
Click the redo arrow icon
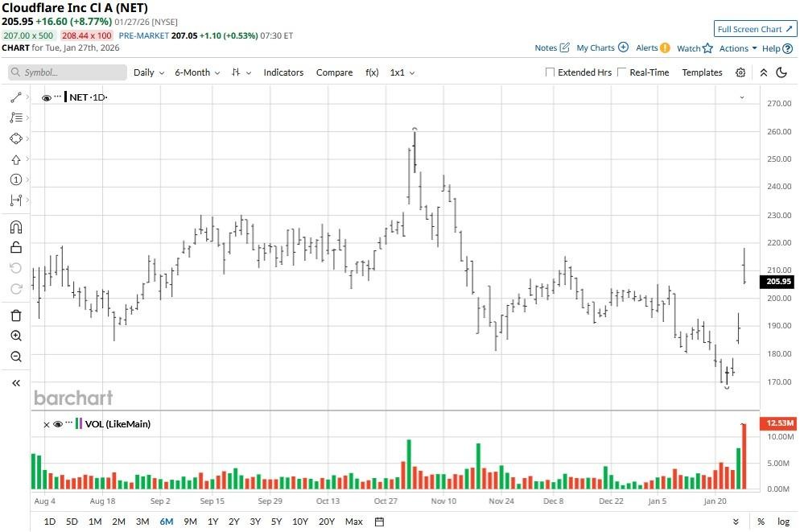pos(16,289)
